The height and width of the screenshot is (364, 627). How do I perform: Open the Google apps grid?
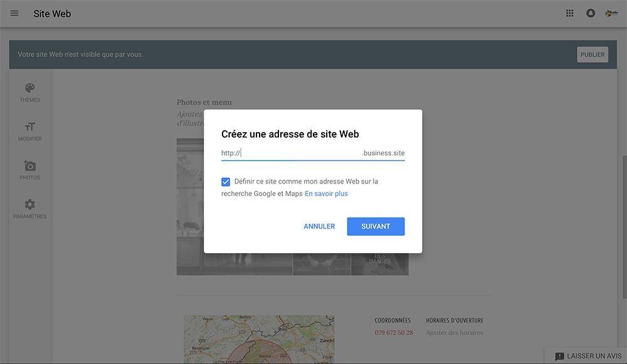click(x=570, y=13)
